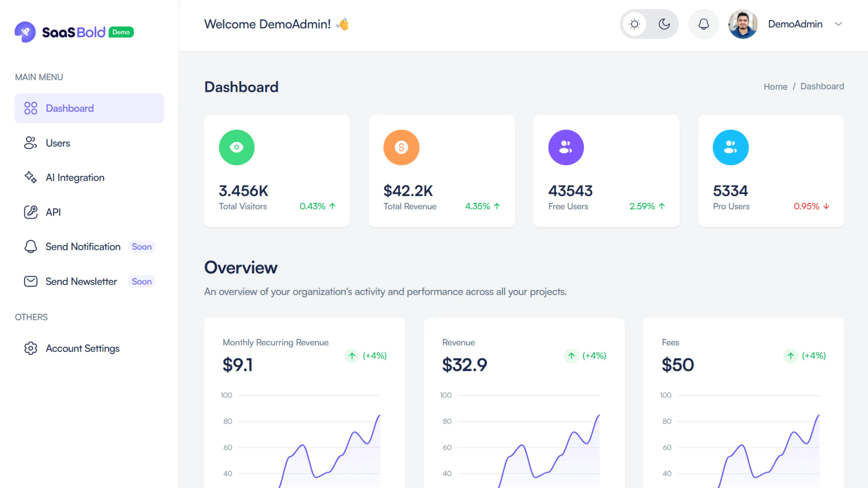Screen dimensions: 868x488
Task: Click the green eye icon on Total Visitors card
Action: (x=236, y=147)
